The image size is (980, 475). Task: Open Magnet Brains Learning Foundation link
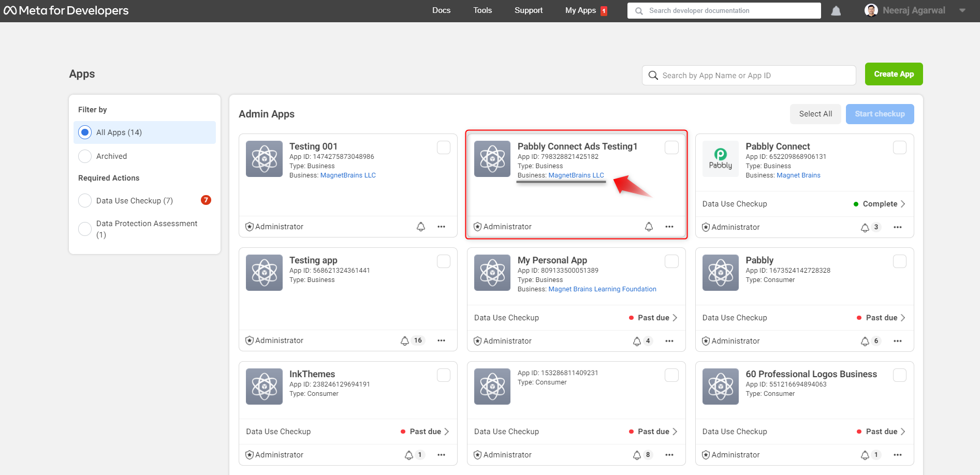[602, 289]
